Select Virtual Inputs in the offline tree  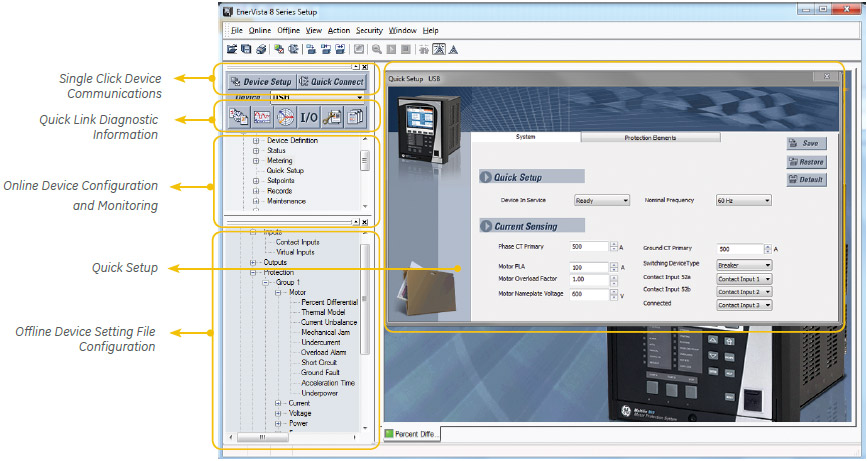click(x=295, y=253)
